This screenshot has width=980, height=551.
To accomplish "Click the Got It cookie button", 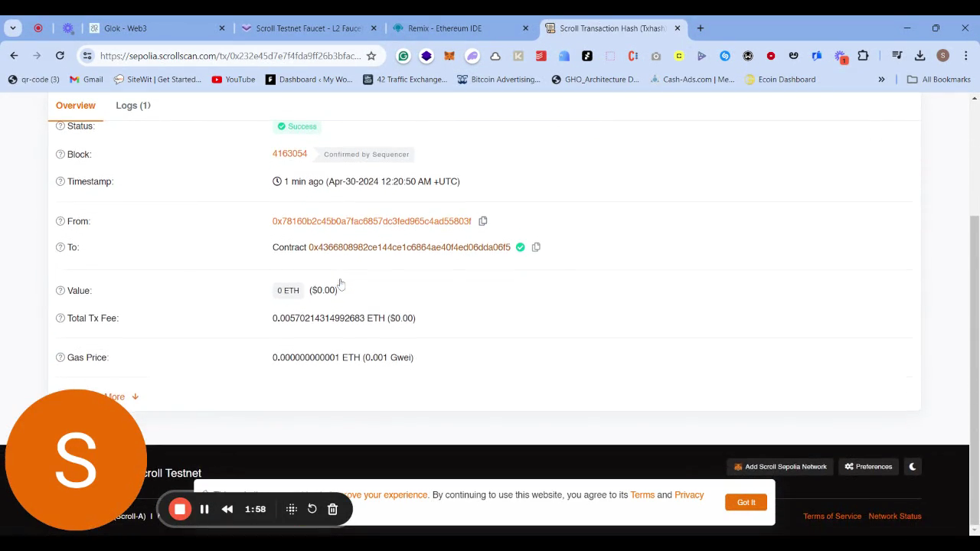I will (x=746, y=503).
